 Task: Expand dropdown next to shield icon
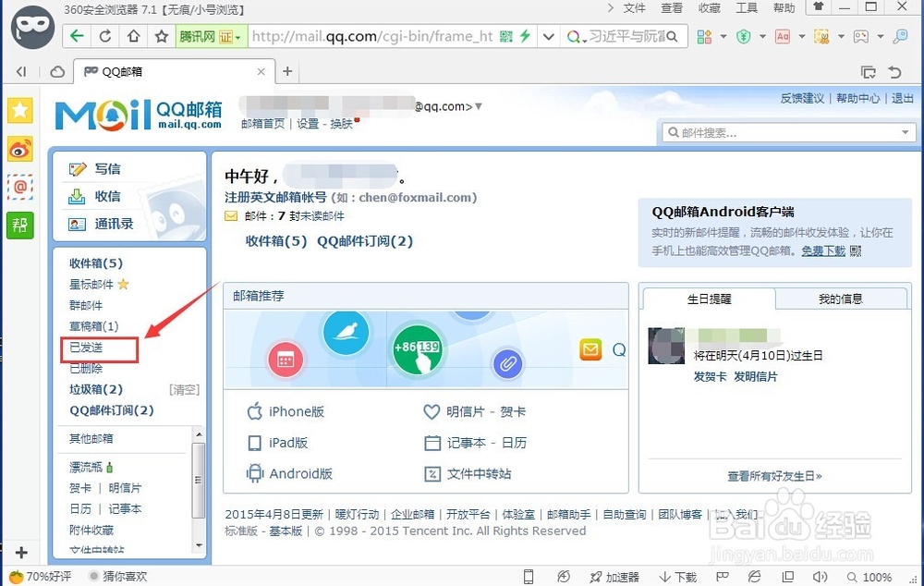(762, 37)
